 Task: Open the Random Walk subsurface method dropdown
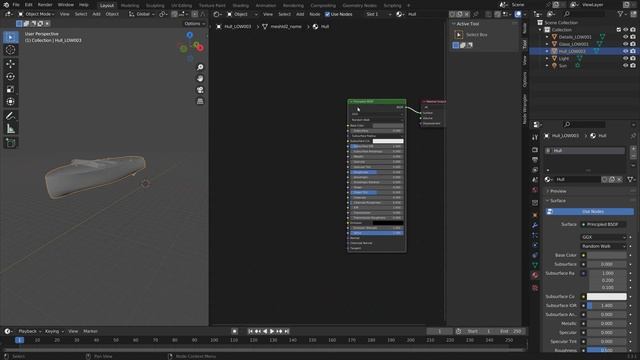tap(603, 246)
